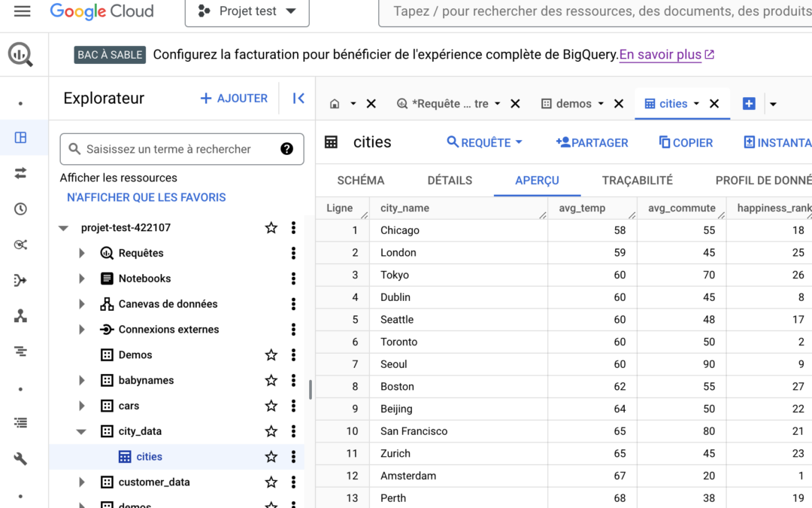Open home tab dropdown arrow

pos(353,104)
